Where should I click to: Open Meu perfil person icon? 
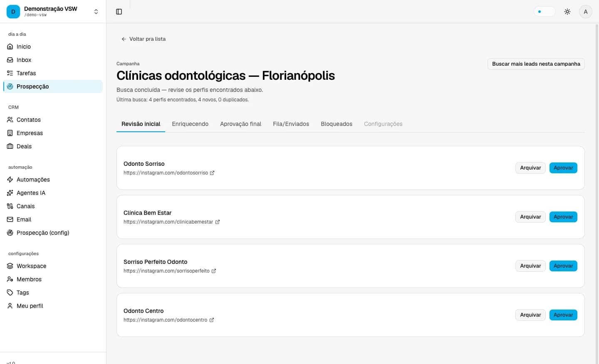point(10,306)
